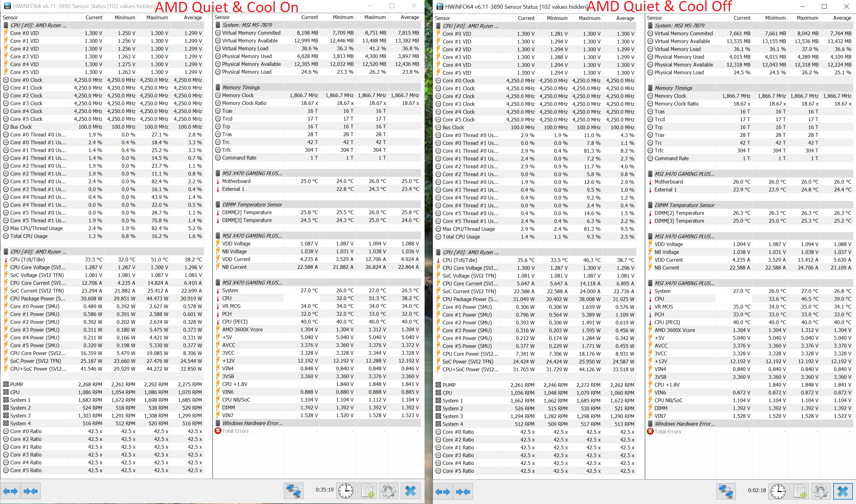856x504 pixels.
Task: Click expand-columns arrows icon in Quiet & Cool On window
Action: 10,491
